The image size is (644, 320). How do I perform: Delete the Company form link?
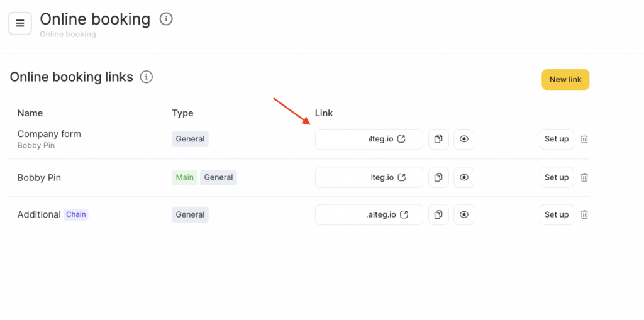(x=584, y=139)
